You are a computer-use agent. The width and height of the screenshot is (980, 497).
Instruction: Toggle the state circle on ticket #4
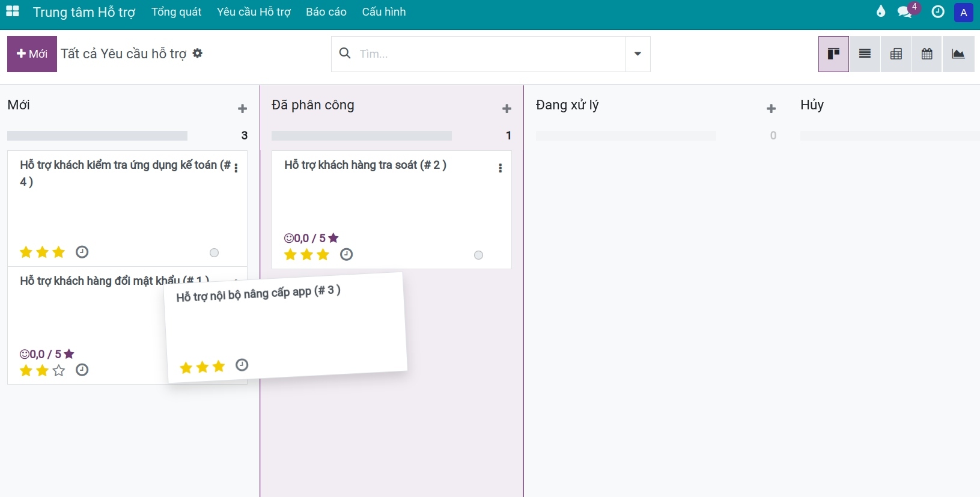pos(214,252)
